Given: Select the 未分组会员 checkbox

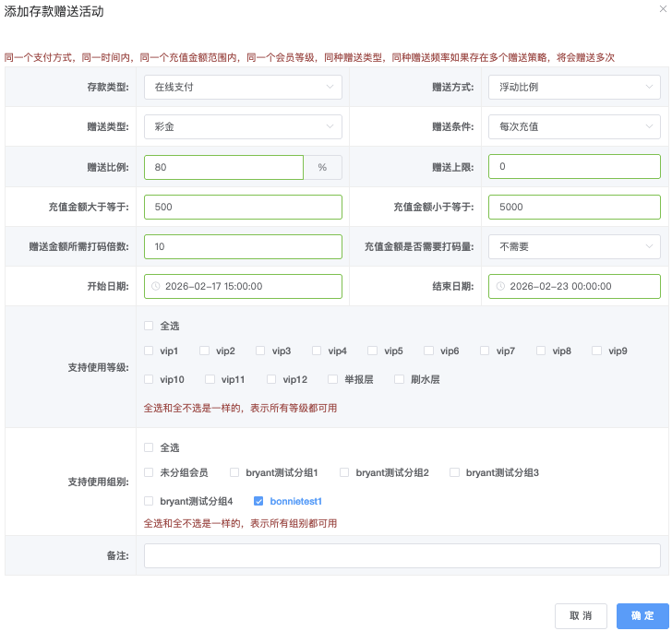Looking at the screenshot, I should (x=150, y=472).
